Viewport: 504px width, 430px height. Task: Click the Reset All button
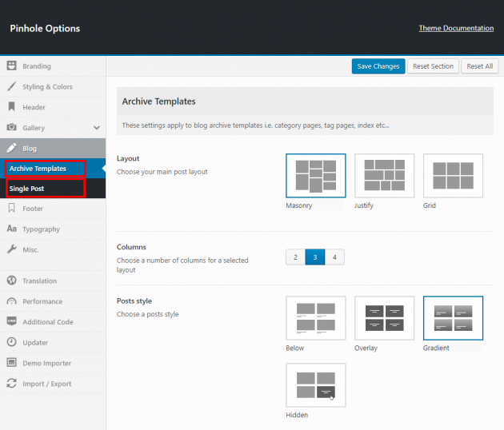tap(479, 66)
